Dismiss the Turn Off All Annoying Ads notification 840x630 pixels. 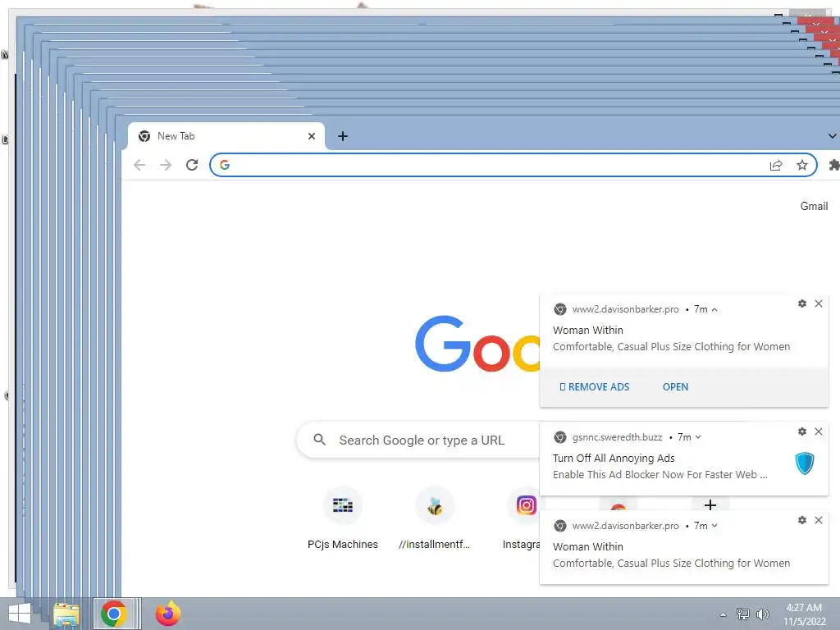(818, 431)
